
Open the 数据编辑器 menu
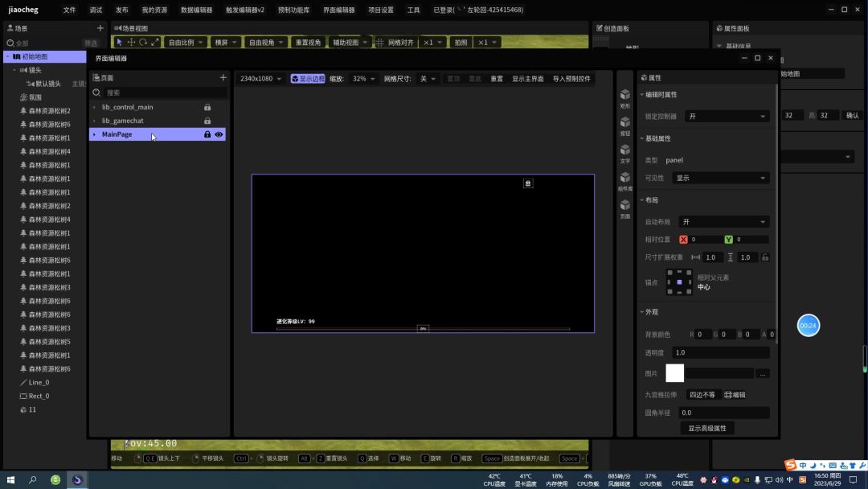pyautogui.click(x=196, y=10)
